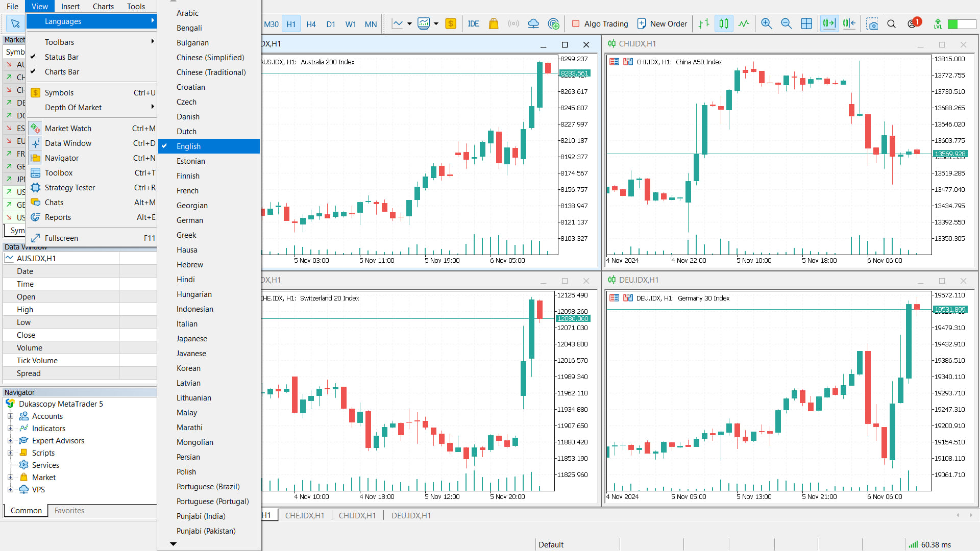Select Japanese language
This screenshot has height=551, width=980.
[x=209, y=339]
